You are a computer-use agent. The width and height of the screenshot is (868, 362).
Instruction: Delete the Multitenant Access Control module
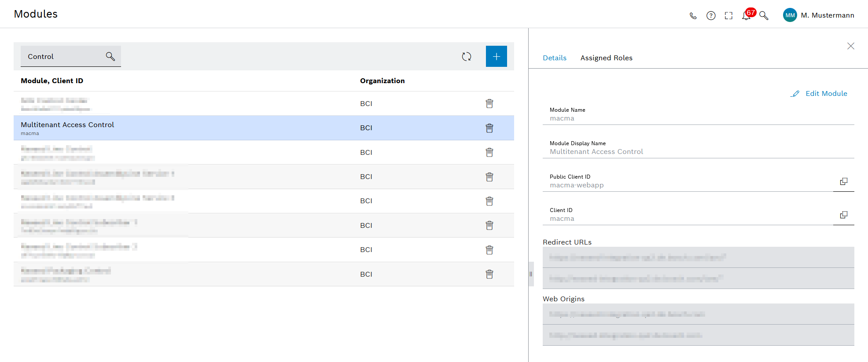click(489, 128)
